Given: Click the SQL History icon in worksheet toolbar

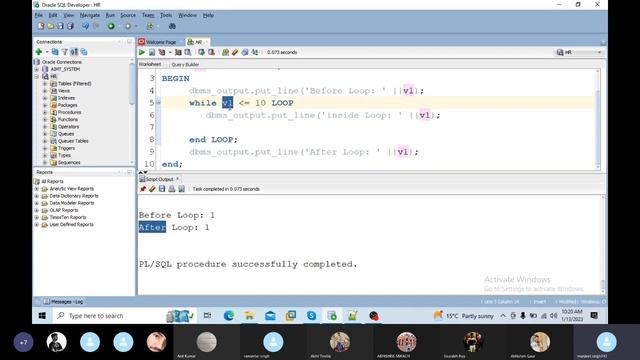Looking at the screenshot, I should pos(245,52).
